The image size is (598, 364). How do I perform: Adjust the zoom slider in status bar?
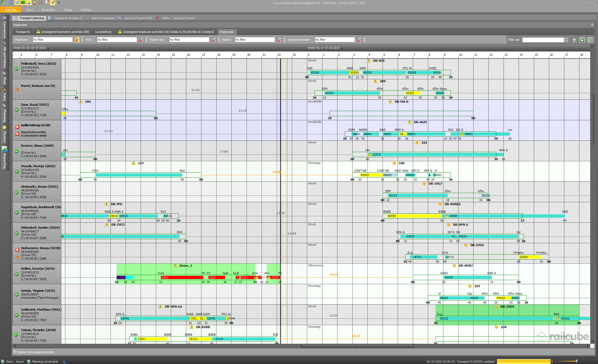[576, 361]
